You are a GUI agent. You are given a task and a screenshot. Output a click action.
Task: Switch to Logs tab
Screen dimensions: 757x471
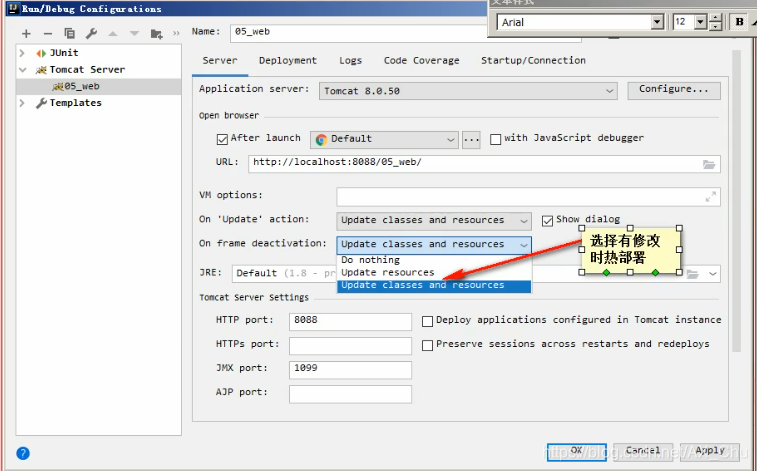tap(350, 60)
